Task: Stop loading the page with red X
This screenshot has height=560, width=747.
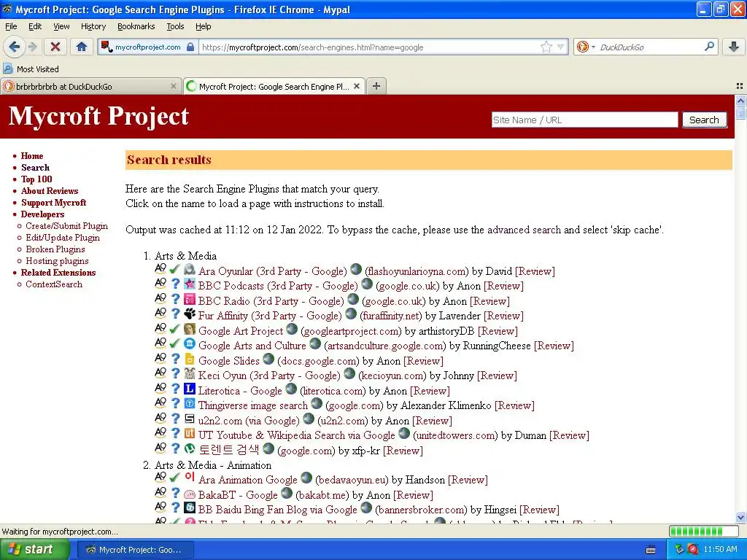Action: pyautogui.click(x=55, y=47)
